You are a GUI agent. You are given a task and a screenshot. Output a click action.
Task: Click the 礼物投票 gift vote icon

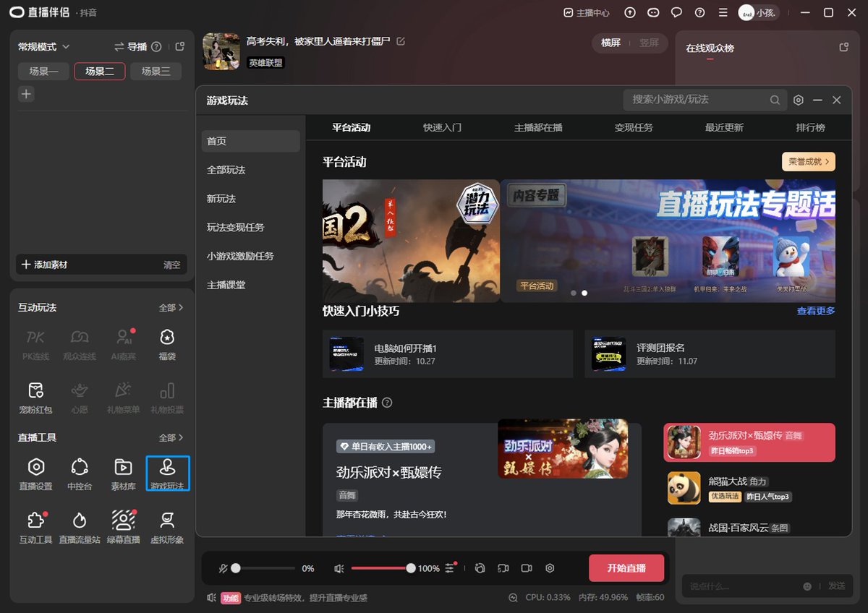(167, 398)
